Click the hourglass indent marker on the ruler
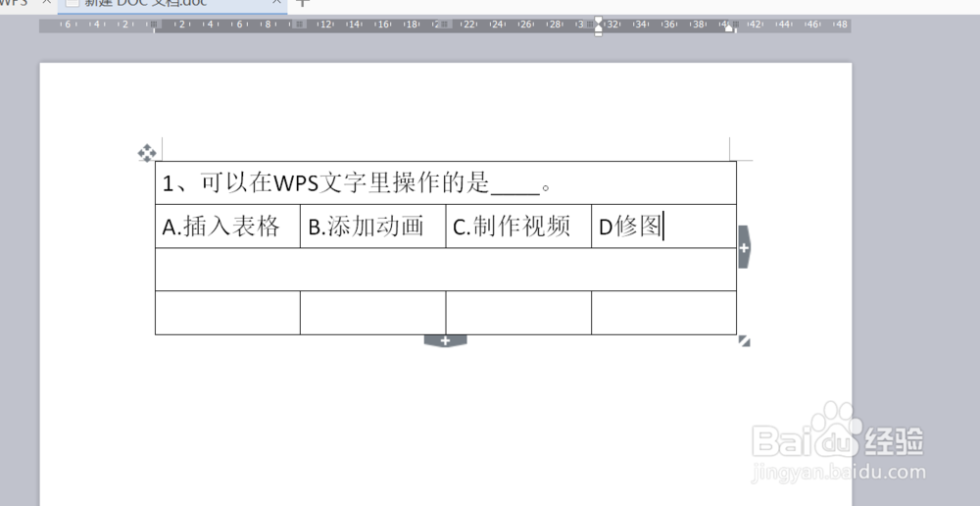This screenshot has height=506, width=980. tap(598, 26)
